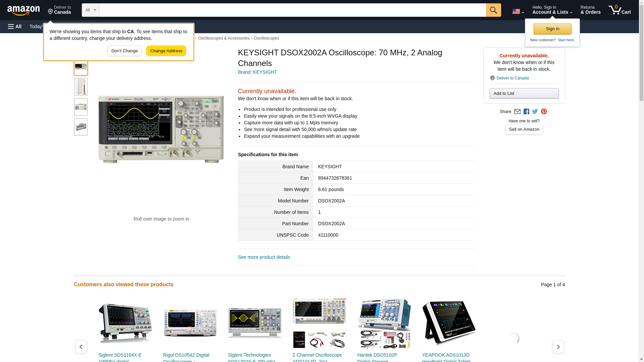The width and height of the screenshot is (644, 362).
Task: Go to next carousel page arrow
Action: point(558,347)
